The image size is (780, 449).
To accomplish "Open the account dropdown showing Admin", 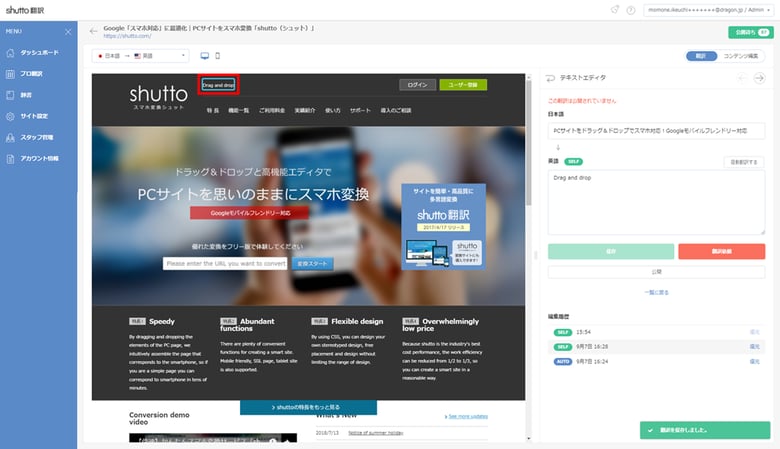I will (x=708, y=10).
